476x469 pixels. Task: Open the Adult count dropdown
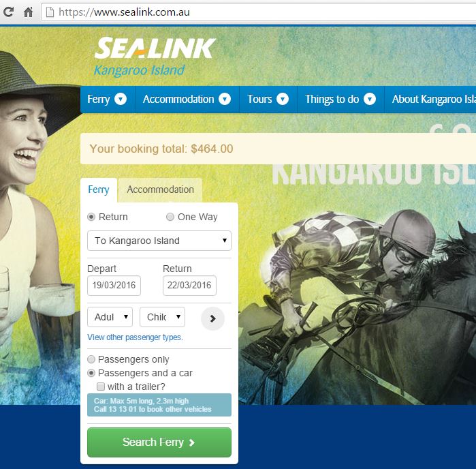point(110,317)
